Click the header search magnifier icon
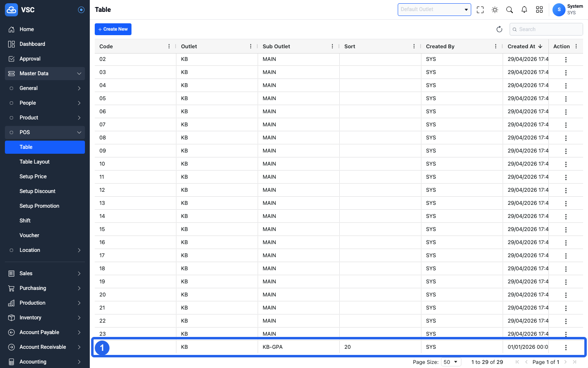Image resolution: width=588 pixels, height=368 pixels. point(510,10)
